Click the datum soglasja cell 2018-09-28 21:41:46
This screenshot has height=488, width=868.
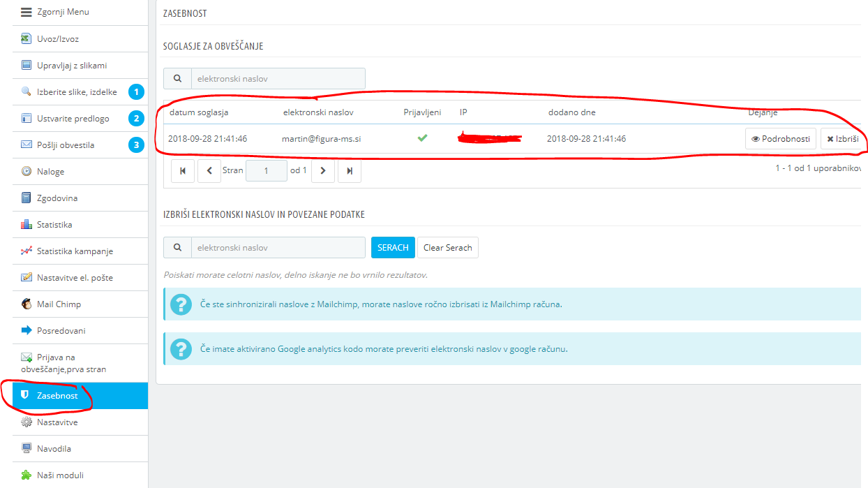point(207,139)
